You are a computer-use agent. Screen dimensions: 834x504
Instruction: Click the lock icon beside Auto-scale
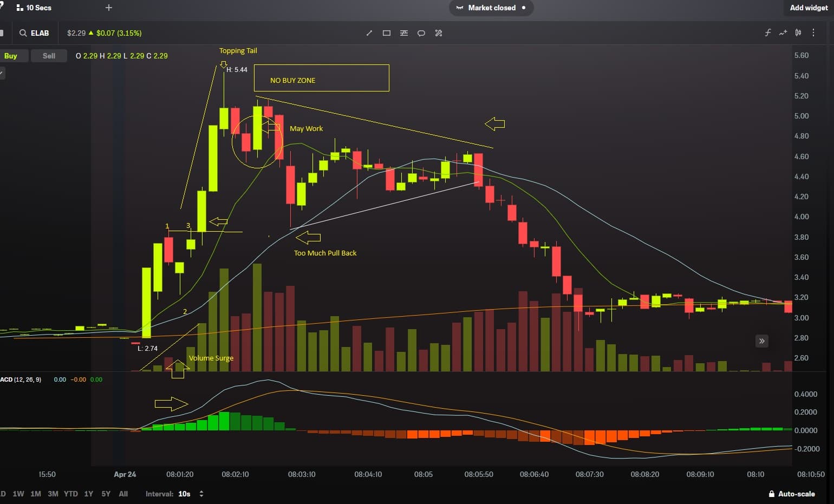771,494
